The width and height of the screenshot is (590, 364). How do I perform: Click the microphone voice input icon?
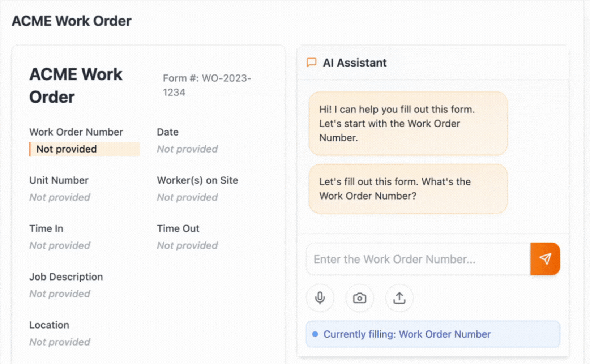pos(320,298)
